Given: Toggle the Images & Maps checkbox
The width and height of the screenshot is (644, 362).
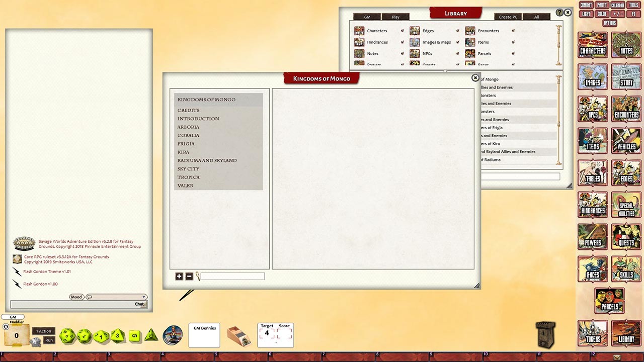Looking at the screenshot, I should click(x=458, y=42).
